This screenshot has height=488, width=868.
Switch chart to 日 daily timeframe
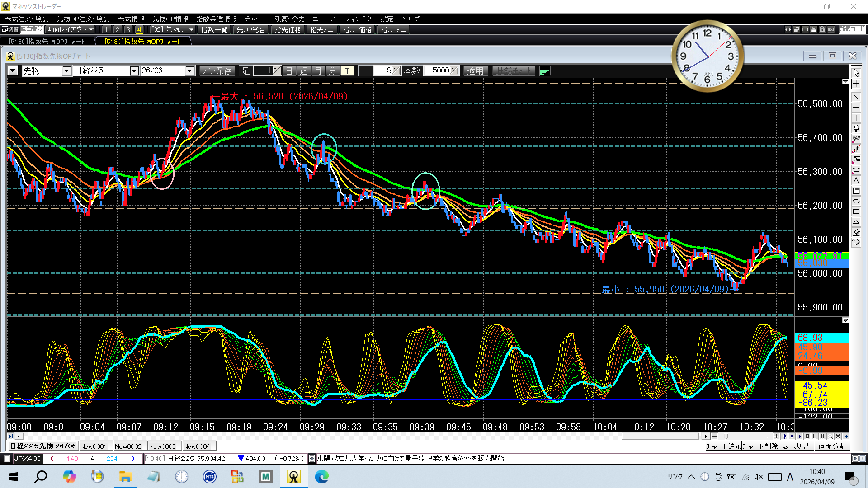coord(289,71)
